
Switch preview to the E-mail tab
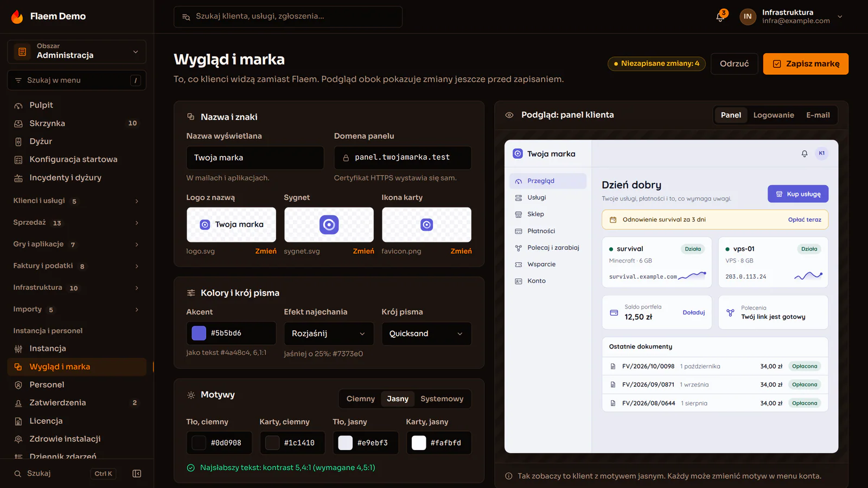coord(818,115)
